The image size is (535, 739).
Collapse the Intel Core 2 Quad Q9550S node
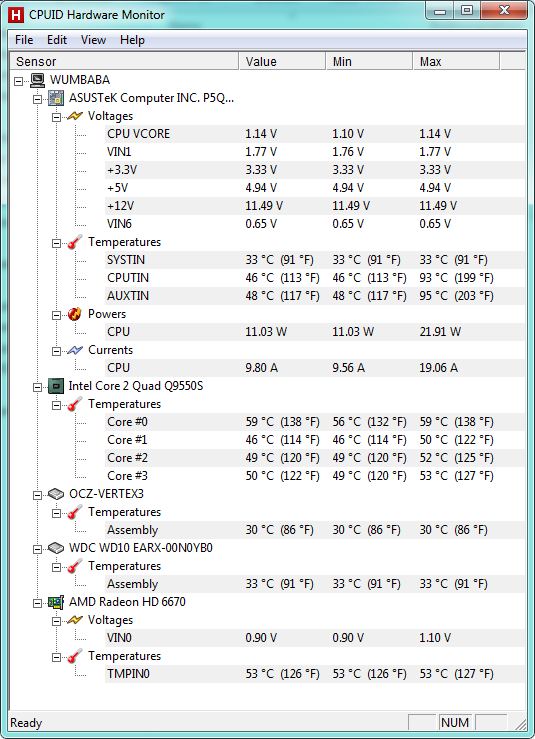37,387
